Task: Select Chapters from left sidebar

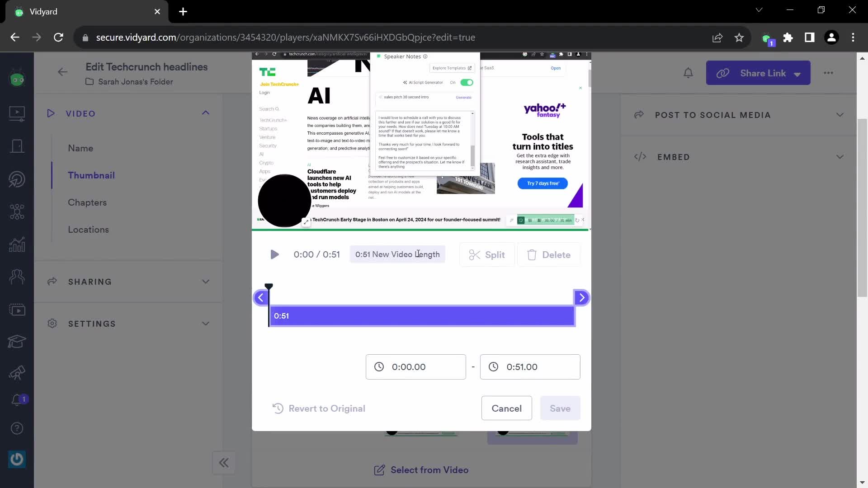Action: [x=87, y=202]
